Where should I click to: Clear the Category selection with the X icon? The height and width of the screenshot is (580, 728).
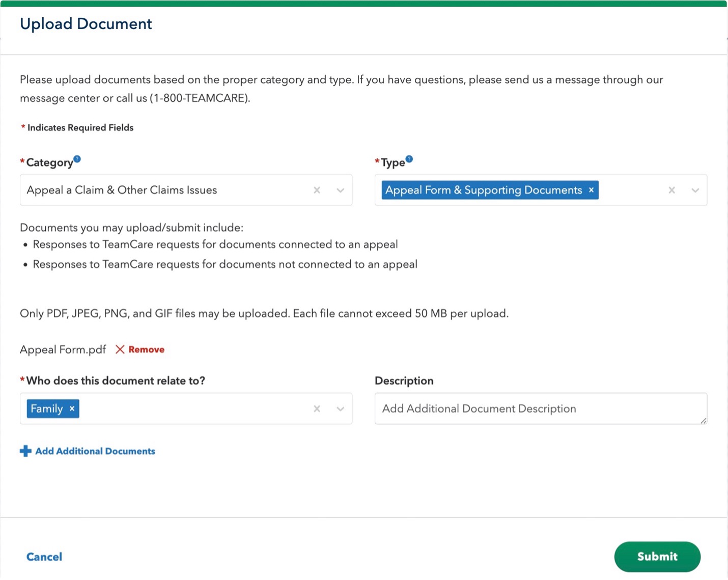pos(317,190)
